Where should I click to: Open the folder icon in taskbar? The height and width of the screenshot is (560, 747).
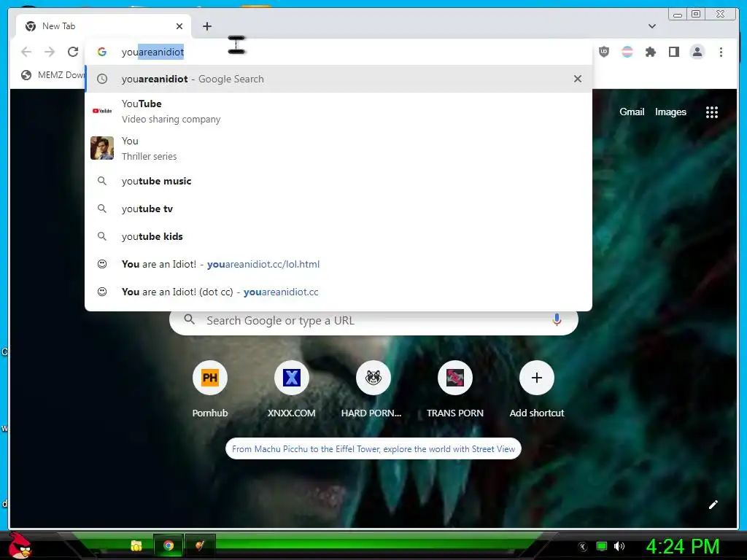click(136, 545)
